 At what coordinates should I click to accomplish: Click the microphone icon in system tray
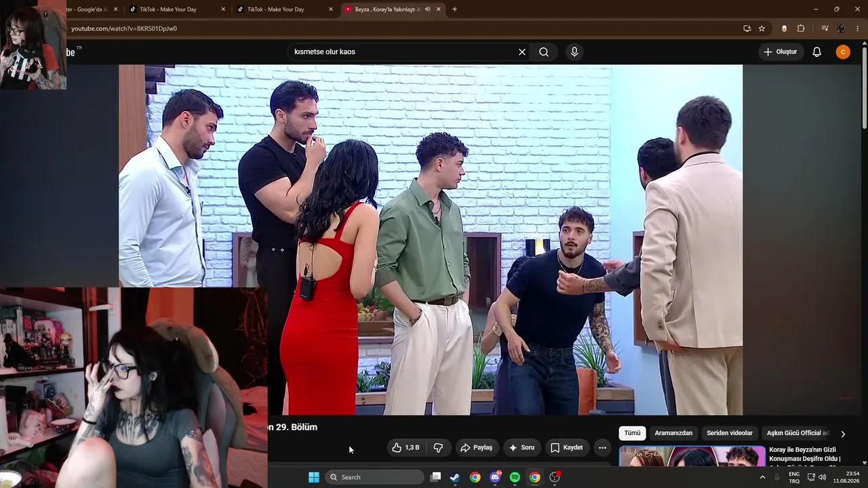coord(777,477)
